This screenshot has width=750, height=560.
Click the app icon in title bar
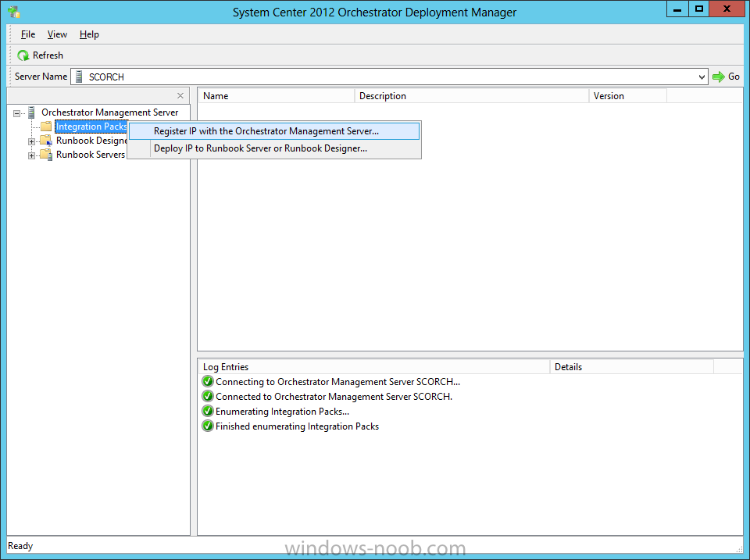[14, 12]
